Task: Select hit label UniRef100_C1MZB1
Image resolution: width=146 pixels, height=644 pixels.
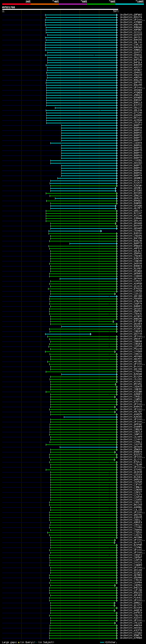Action: 131,161
